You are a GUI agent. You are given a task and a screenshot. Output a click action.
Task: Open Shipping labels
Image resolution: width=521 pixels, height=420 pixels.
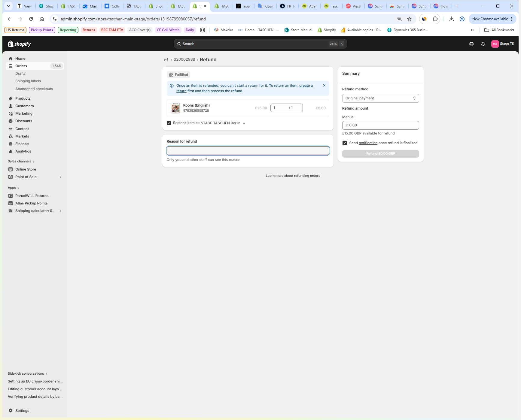(x=28, y=81)
